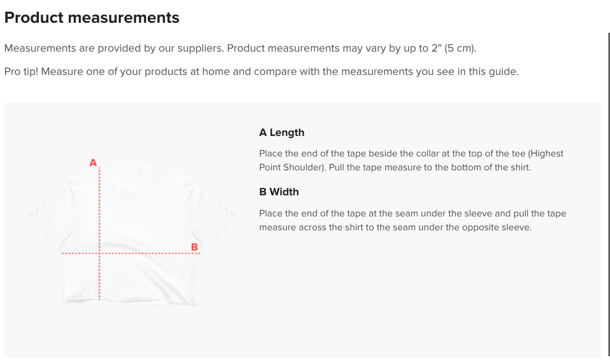
Task: Select the A Length heading
Action: (281, 133)
